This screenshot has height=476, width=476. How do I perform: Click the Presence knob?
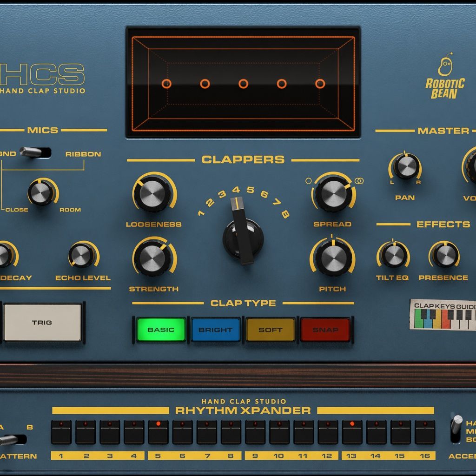445,255
